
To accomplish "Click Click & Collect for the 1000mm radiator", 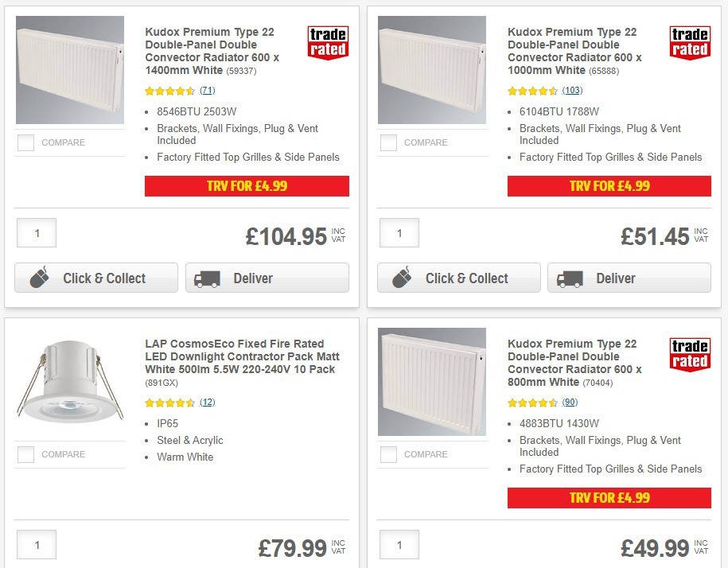I will click(x=458, y=278).
